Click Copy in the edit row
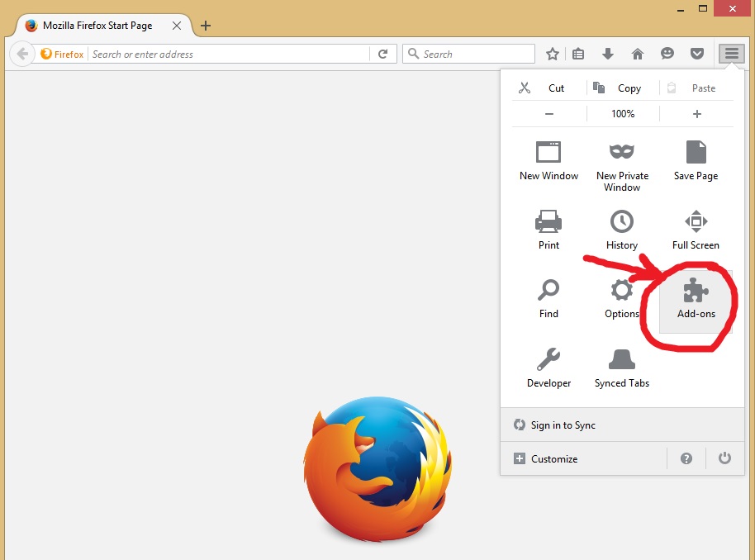The height and width of the screenshot is (560, 755). tap(623, 88)
